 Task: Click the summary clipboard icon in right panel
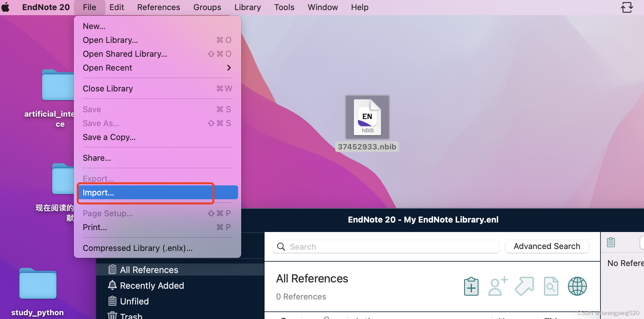point(611,242)
